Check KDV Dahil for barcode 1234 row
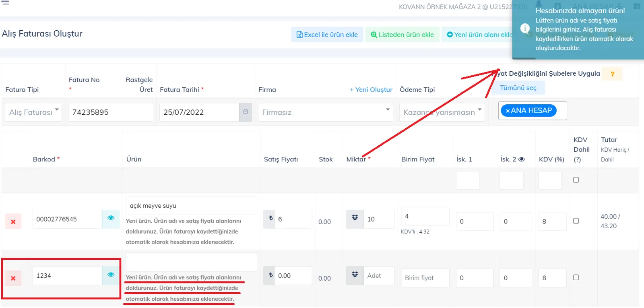Screen dimensions: 644x308 coord(576,277)
